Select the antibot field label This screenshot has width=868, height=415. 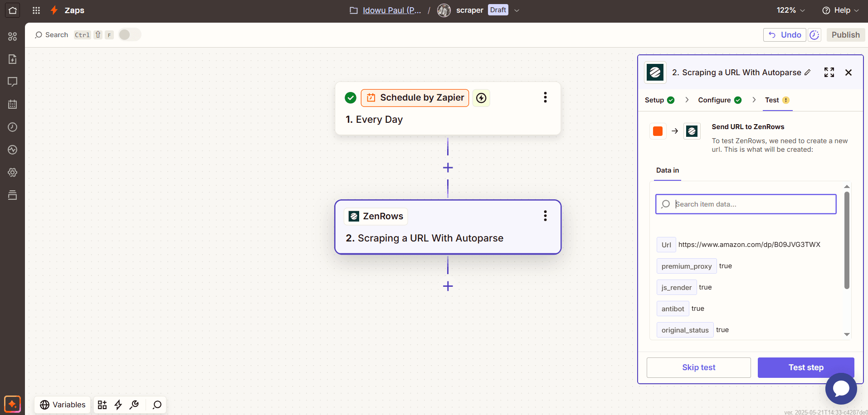(673, 309)
